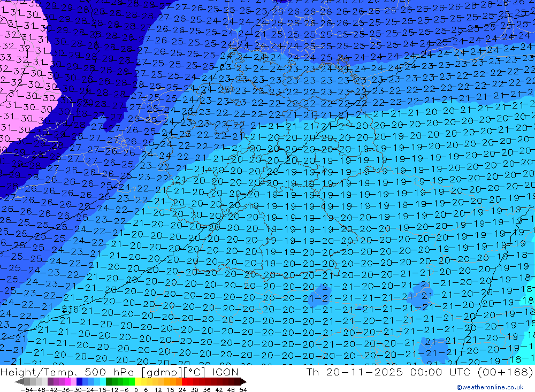Image resolution: width=535 pixels, height=392 pixels.
Task: Pick the pink swatch just left of -30
Action: 73,382
